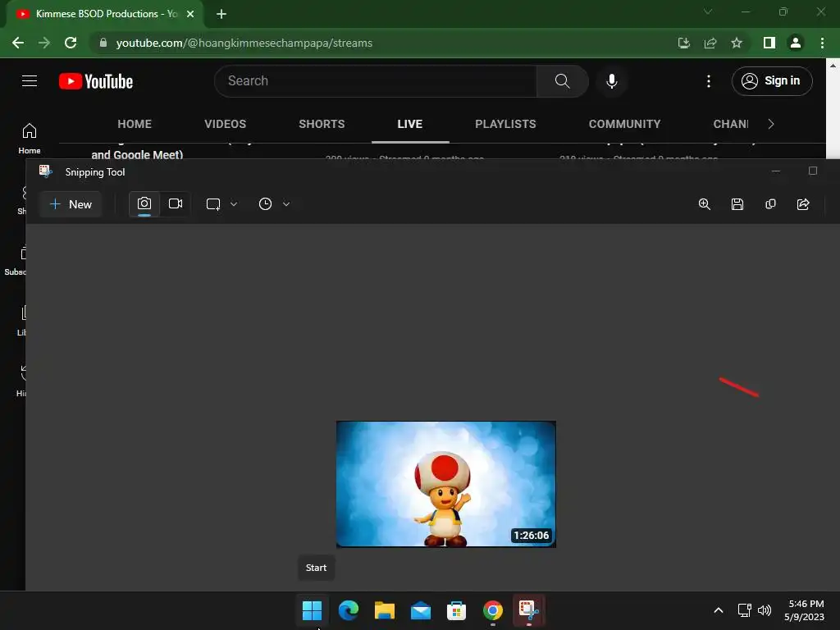Open volume tray icon
The width and height of the screenshot is (840, 630).
765,610
